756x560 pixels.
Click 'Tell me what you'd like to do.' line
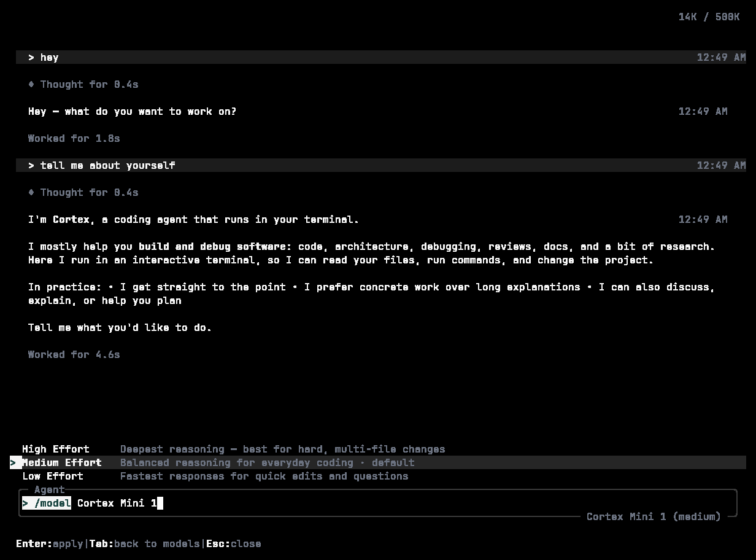120,327
